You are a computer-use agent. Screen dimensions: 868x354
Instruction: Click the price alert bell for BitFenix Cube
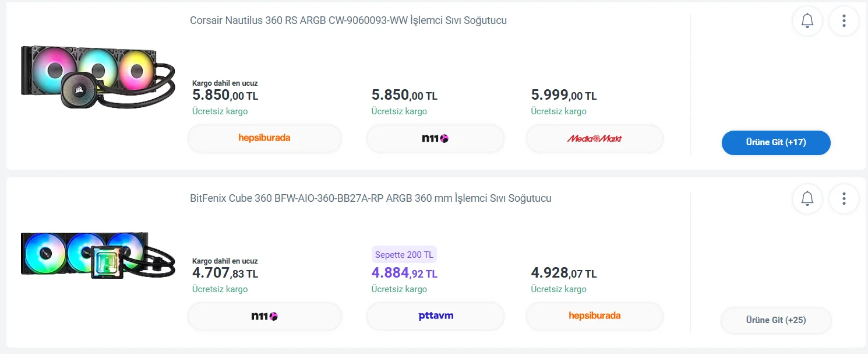[807, 199]
